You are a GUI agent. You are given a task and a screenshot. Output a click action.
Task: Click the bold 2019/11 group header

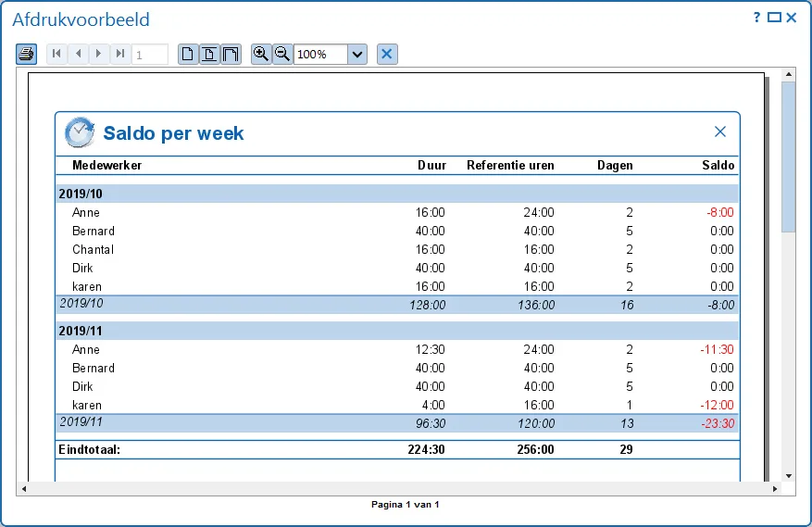coord(81,331)
